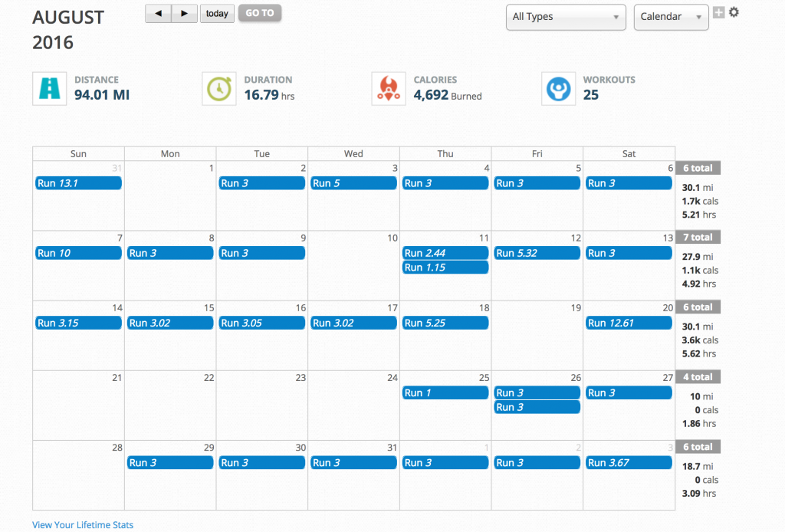Image resolution: width=785 pixels, height=532 pixels.
Task: Click the plus icon to add workout
Action: tap(718, 12)
